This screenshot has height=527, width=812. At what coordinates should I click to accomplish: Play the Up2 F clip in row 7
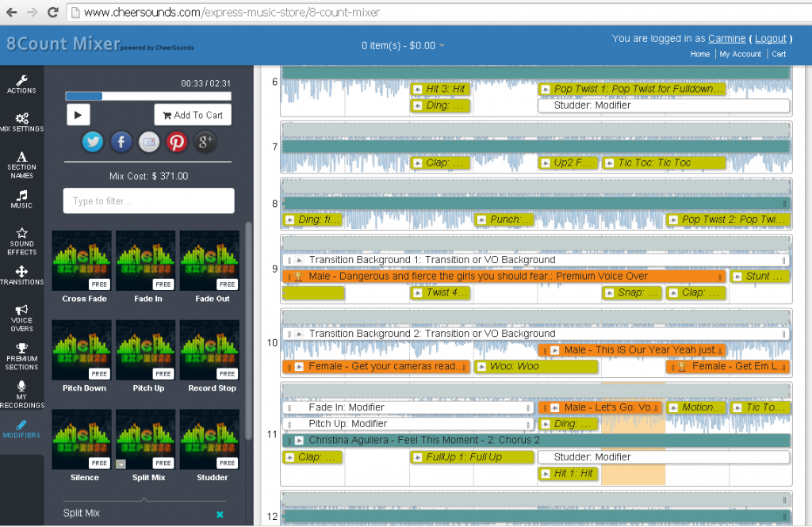[545, 163]
